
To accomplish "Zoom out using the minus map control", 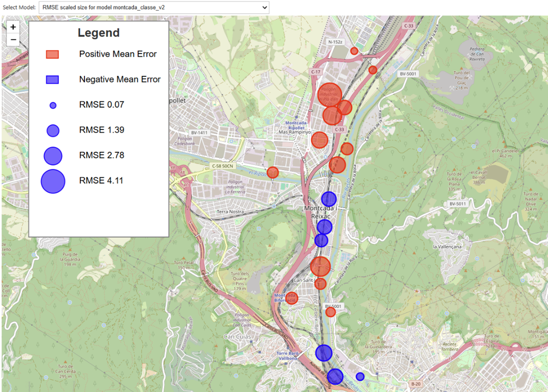I will pyautogui.click(x=13, y=39).
